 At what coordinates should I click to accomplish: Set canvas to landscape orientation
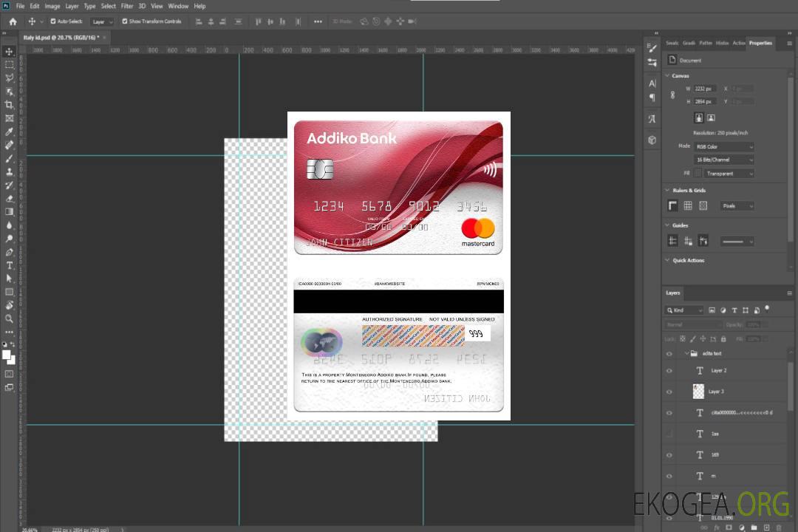click(x=711, y=118)
